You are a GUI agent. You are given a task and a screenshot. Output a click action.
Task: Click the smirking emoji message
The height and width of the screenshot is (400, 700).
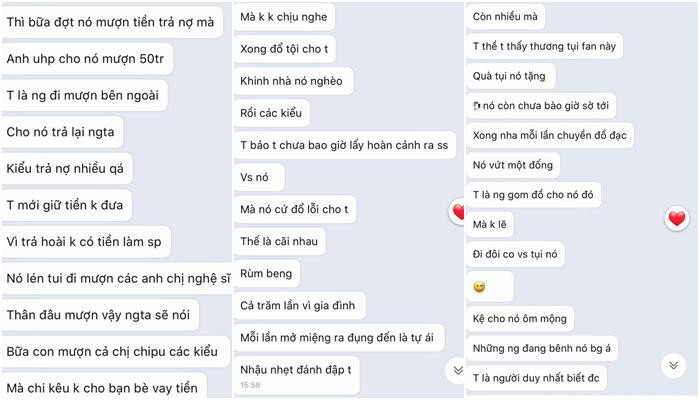(x=490, y=287)
